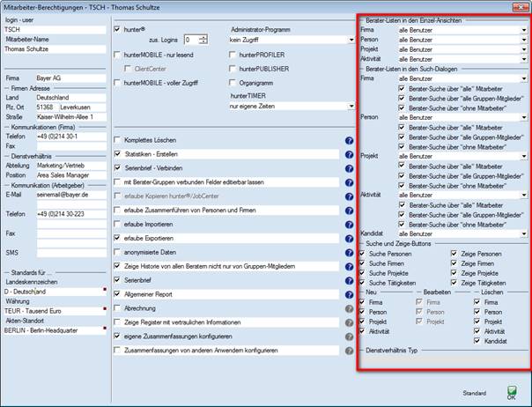Screen dimensions: 532x407
Task: Click the Standard button label
Action: (x=475, y=393)
